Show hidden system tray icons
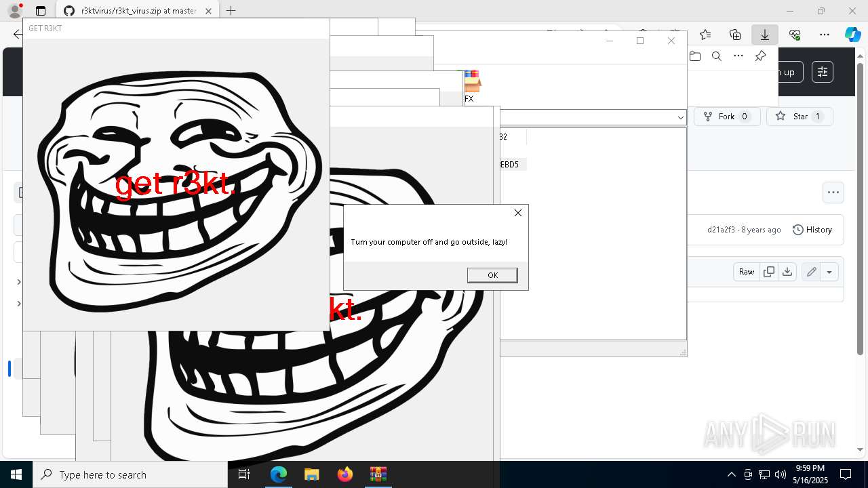The height and width of the screenshot is (488, 868). (x=731, y=474)
